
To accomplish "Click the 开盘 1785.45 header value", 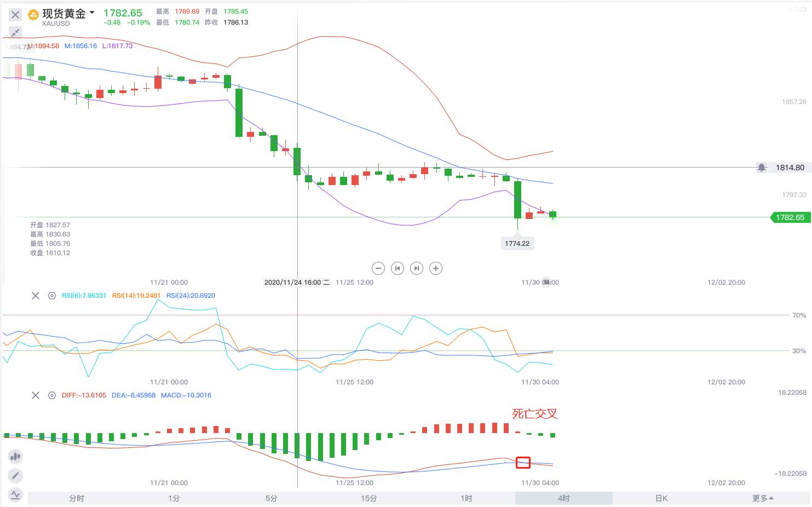I will [x=227, y=11].
